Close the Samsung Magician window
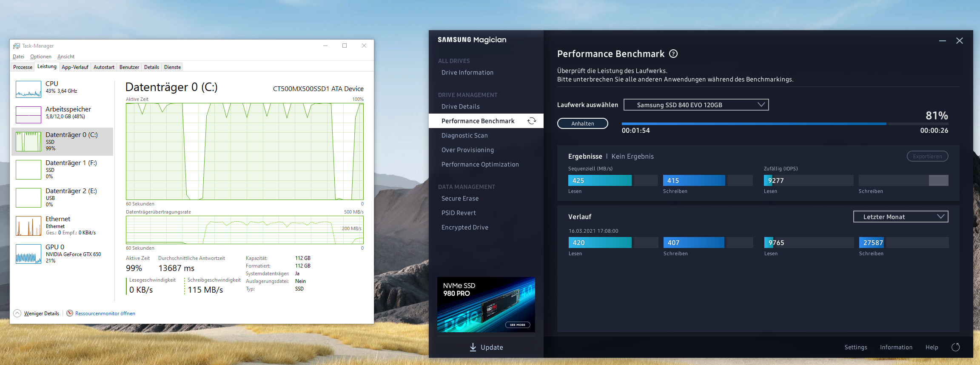The width and height of the screenshot is (980, 365). 960,41
